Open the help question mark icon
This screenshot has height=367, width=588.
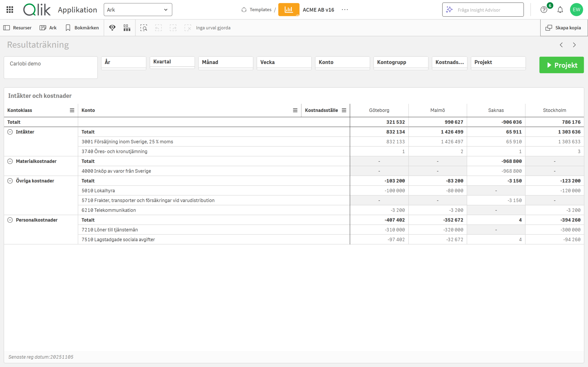544,10
